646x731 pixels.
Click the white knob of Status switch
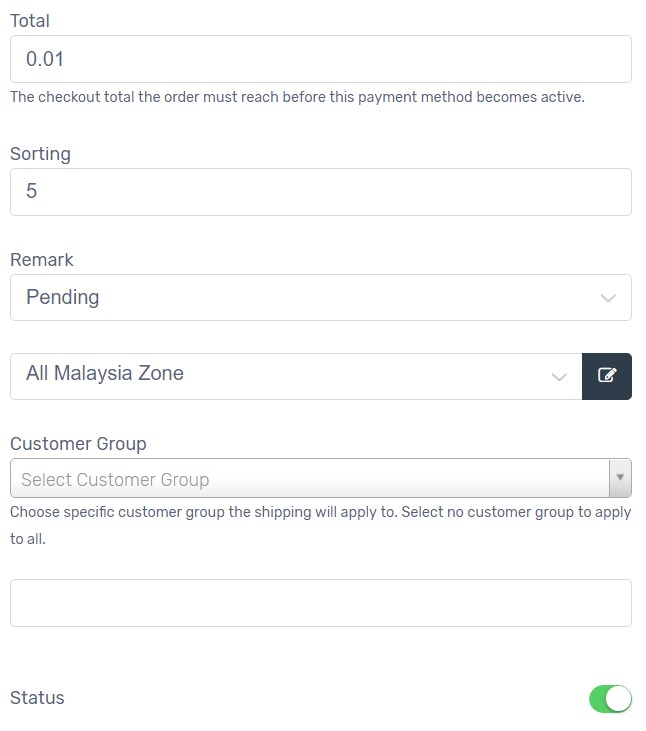point(619,698)
